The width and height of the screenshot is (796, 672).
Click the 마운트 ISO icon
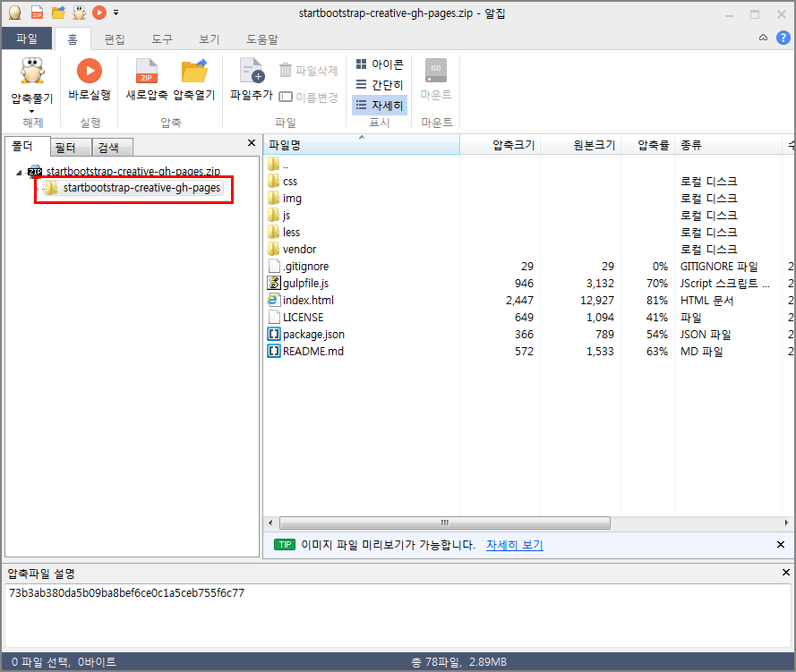click(x=435, y=71)
